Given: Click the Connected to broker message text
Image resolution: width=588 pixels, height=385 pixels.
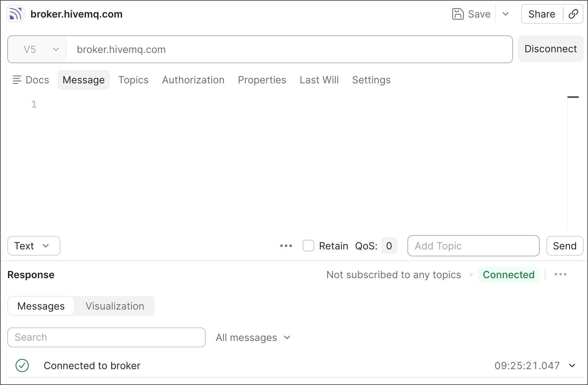Looking at the screenshot, I should (x=92, y=365).
